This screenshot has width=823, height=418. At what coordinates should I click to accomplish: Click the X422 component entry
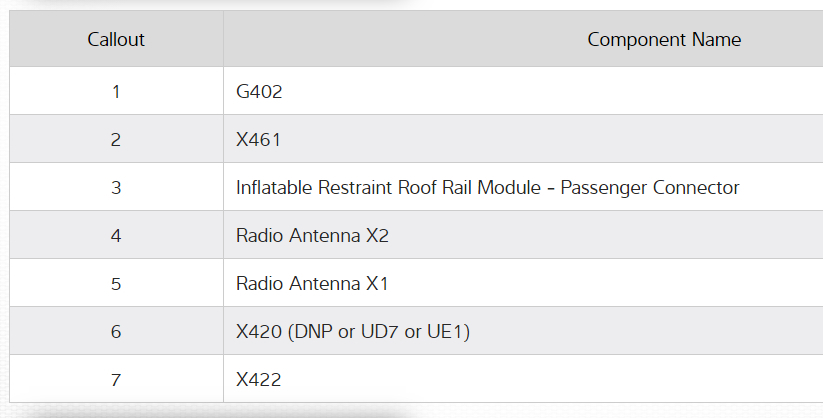click(x=258, y=380)
